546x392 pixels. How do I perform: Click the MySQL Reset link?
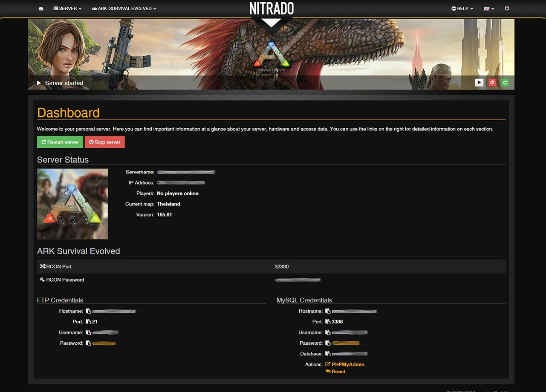click(335, 372)
